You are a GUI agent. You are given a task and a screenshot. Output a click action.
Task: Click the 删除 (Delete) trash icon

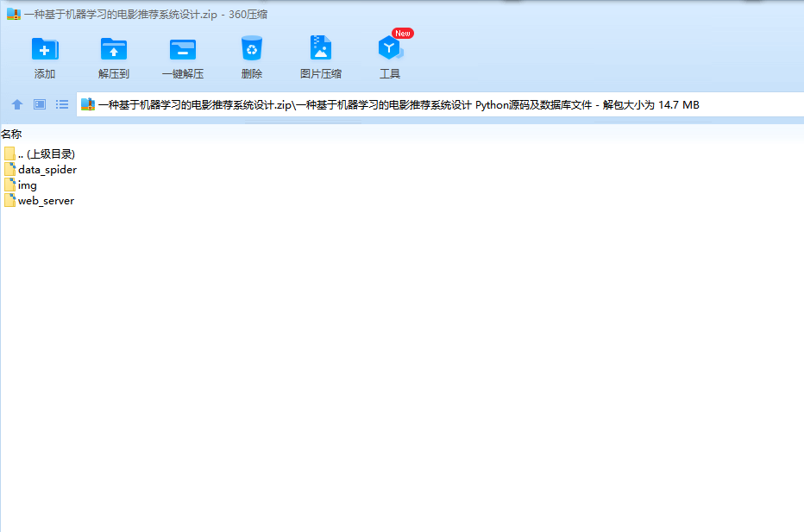point(252,48)
